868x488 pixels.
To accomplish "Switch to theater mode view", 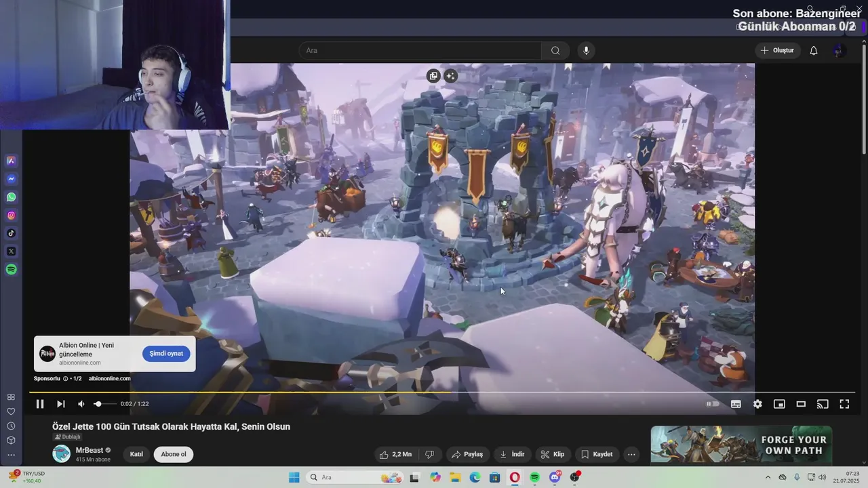I will (x=801, y=404).
